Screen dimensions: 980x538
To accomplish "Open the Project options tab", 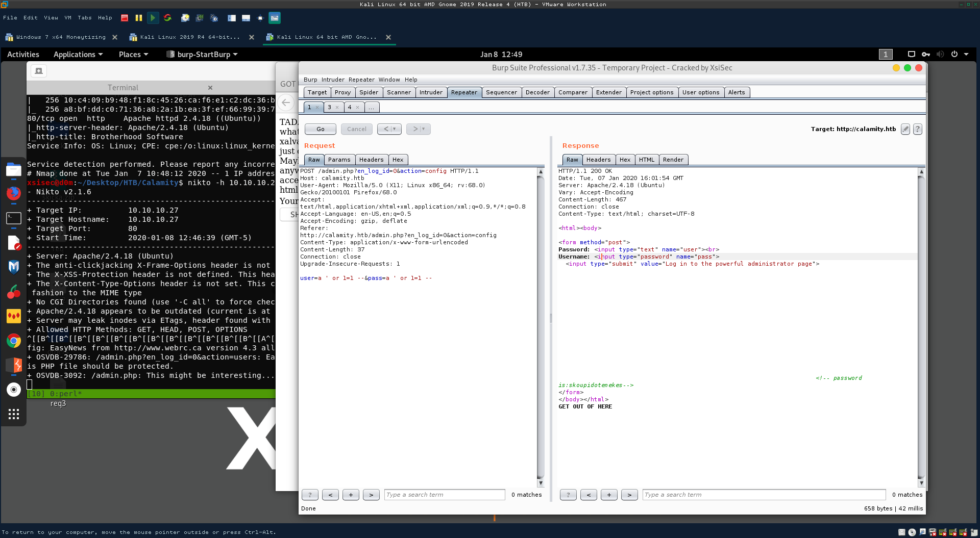I will click(652, 92).
